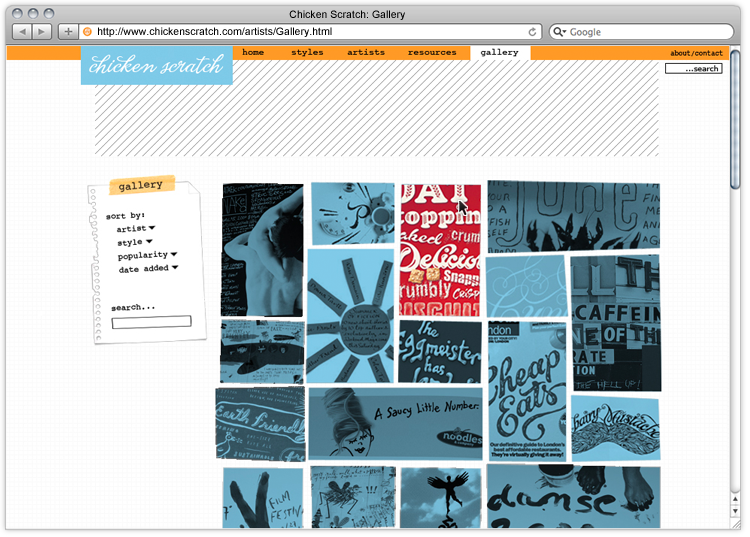Click the scrollbar down arrow
The image size is (750, 537).
[x=735, y=511]
